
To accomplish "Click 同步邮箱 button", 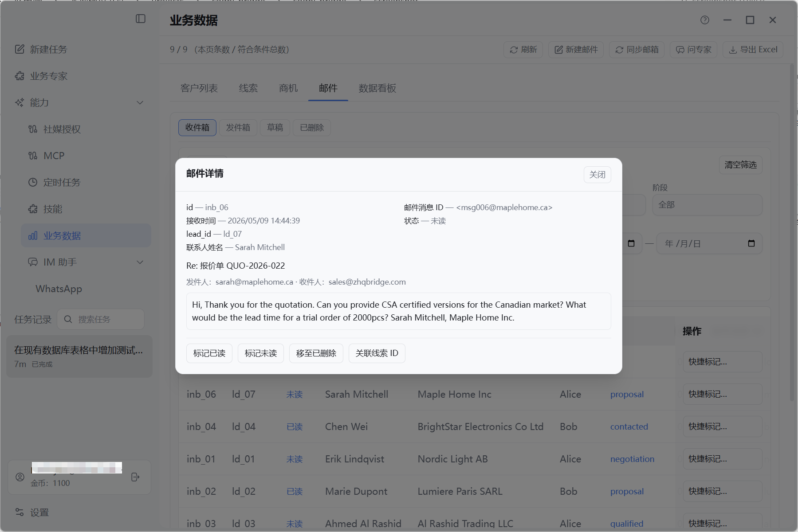I will (637, 50).
